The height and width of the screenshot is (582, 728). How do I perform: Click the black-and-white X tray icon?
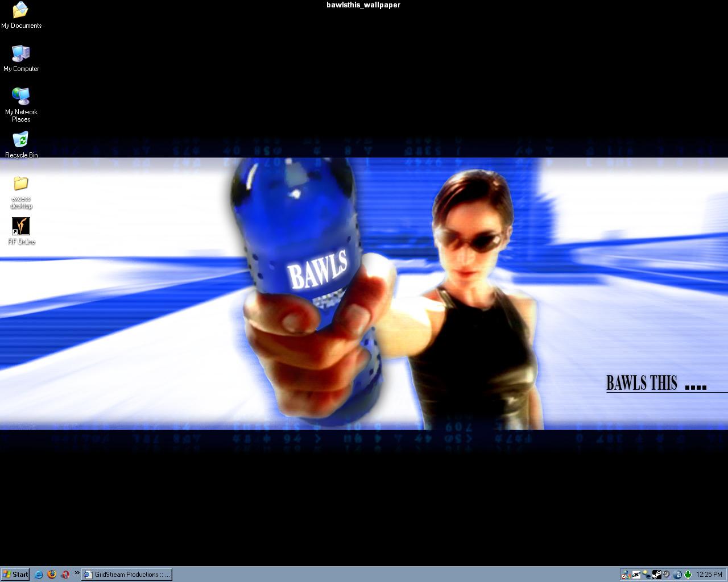(636, 575)
